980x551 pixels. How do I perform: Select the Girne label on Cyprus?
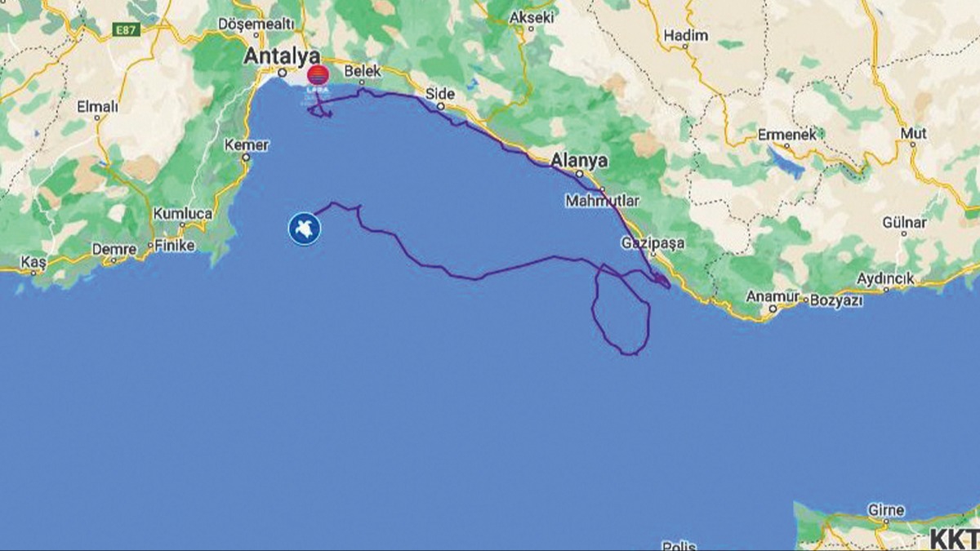click(886, 511)
